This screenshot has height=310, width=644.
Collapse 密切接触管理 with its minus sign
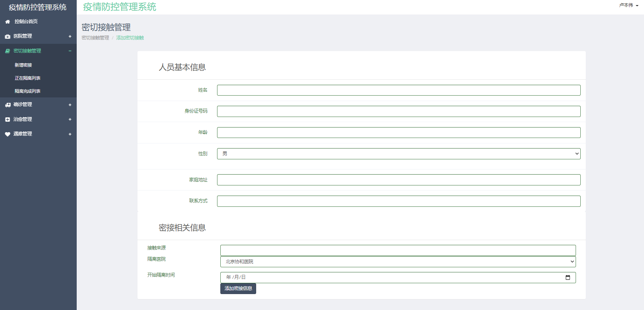tap(70, 51)
